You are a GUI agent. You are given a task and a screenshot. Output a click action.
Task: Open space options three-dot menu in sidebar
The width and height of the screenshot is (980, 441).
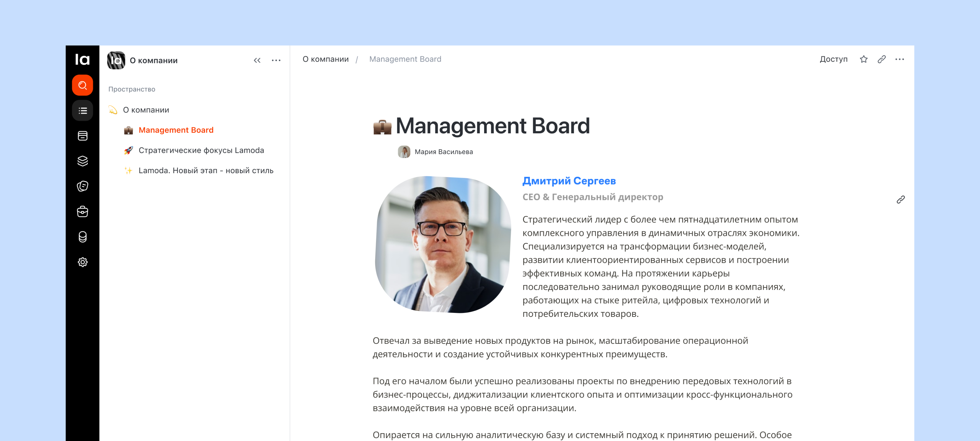pyautogui.click(x=276, y=60)
